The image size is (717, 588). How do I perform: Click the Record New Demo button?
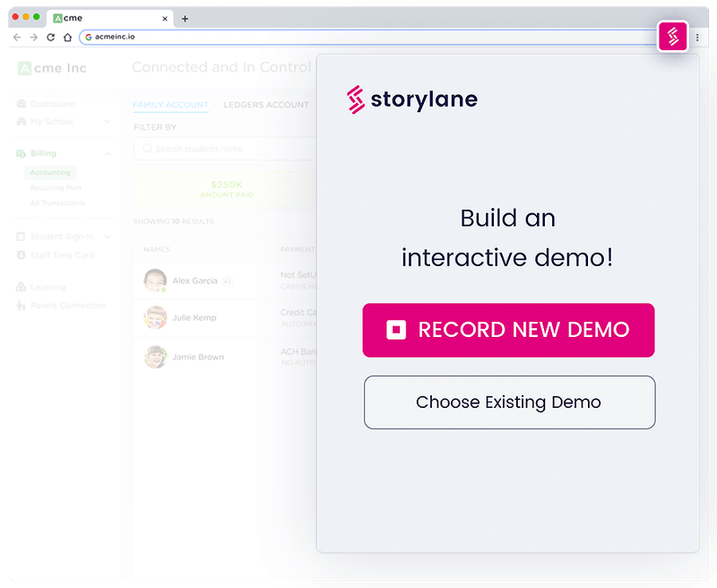508,330
